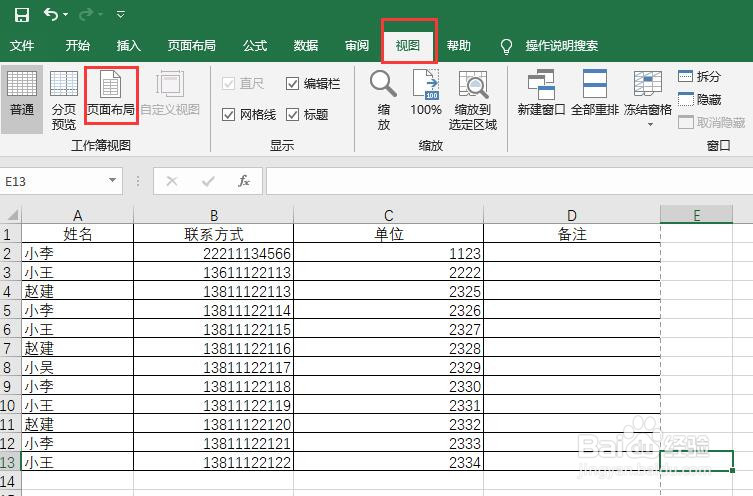Select 普通 workbook view
753x496 pixels.
(22, 99)
